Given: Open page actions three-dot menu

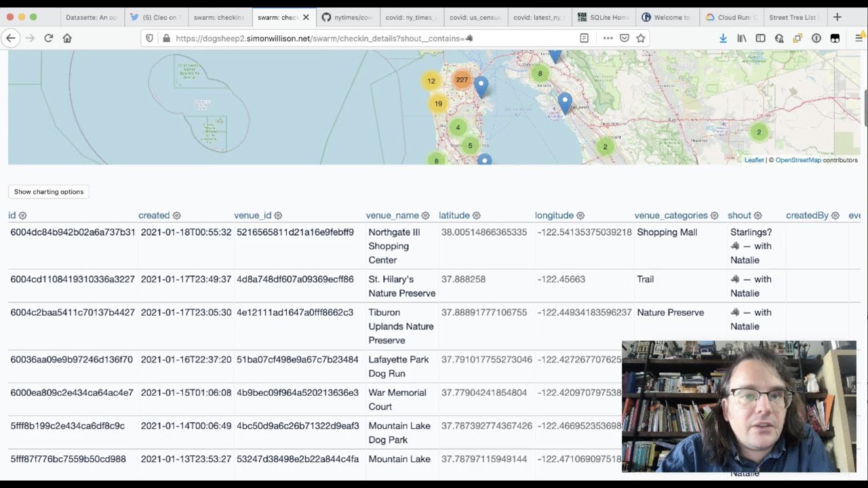Looking at the screenshot, I should (608, 39).
